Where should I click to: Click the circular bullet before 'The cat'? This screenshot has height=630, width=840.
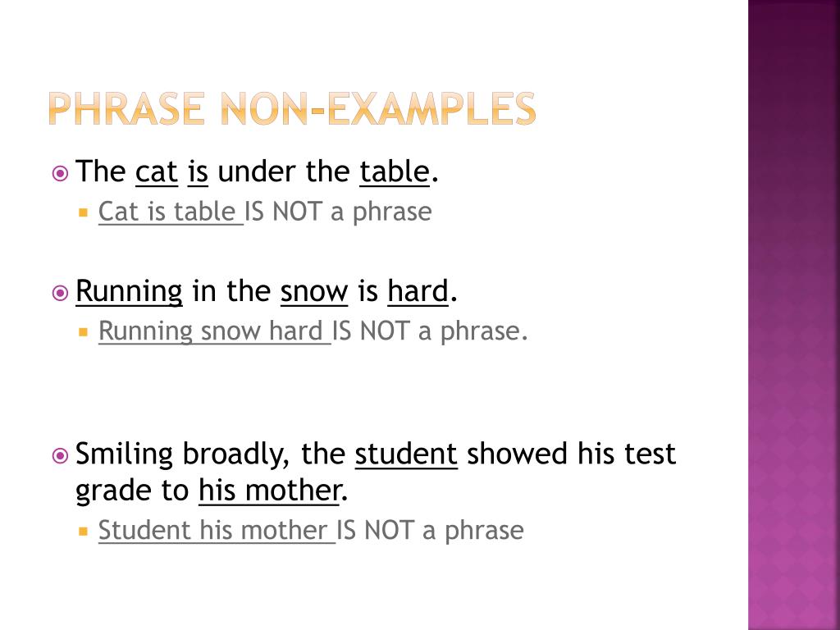pyautogui.click(x=60, y=173)
